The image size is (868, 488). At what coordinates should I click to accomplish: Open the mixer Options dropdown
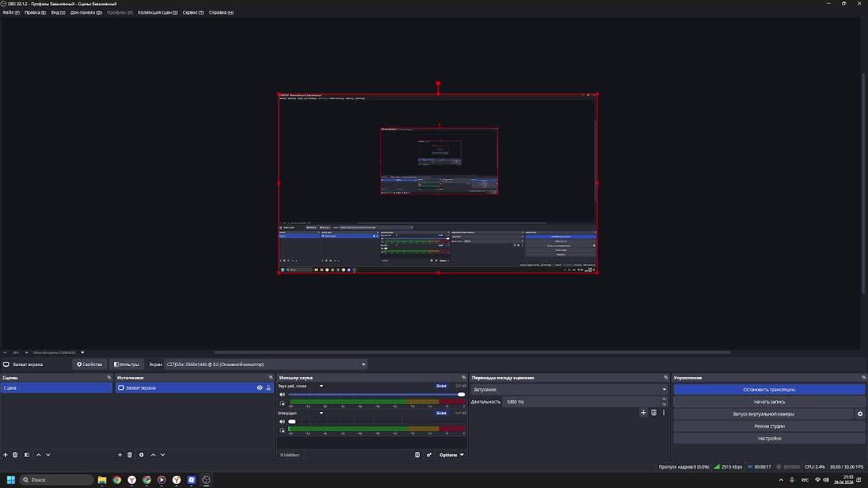(x=452, y=455)
